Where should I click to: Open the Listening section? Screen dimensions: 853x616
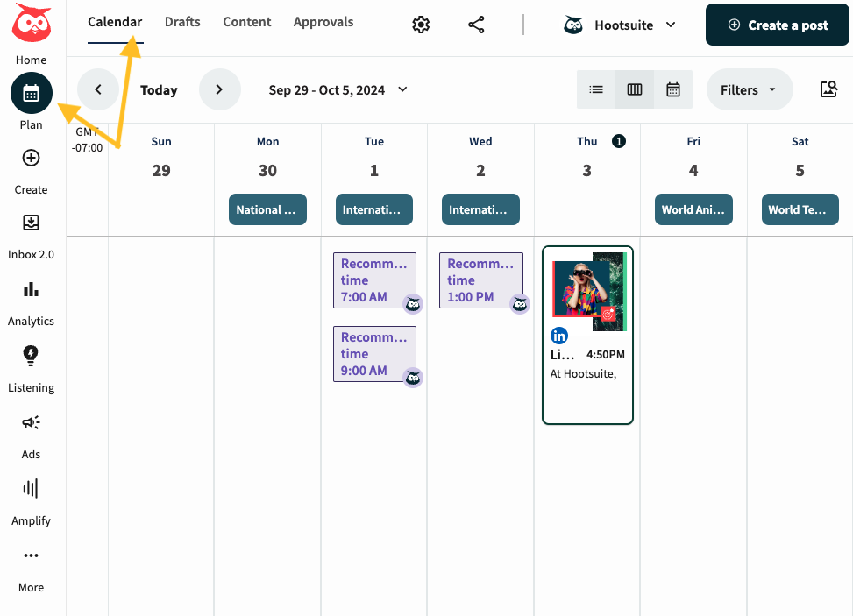[31, 356]
